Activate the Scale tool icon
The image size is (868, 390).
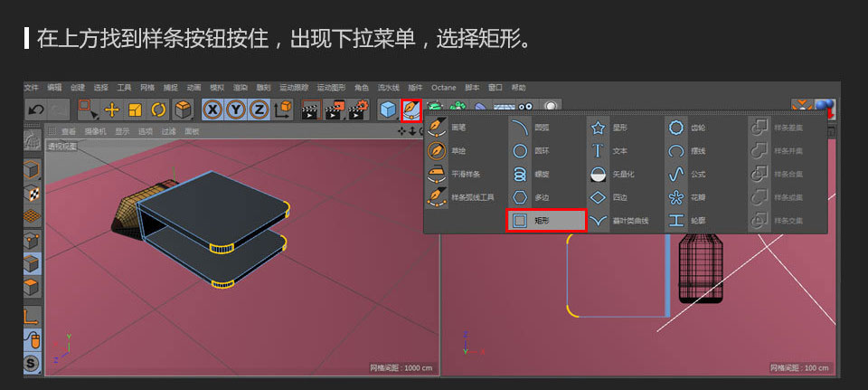(135, 109)
